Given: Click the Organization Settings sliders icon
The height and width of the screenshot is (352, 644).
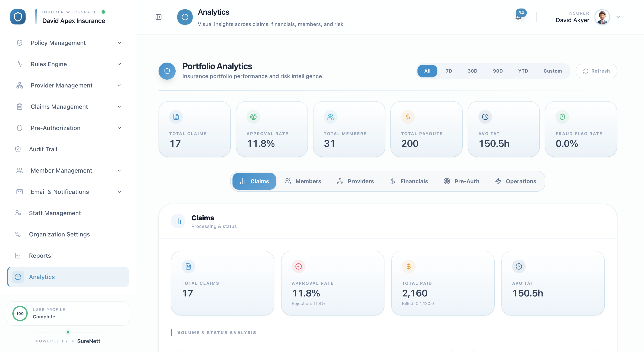Looking at the screenshot, I should click(18, 234).
